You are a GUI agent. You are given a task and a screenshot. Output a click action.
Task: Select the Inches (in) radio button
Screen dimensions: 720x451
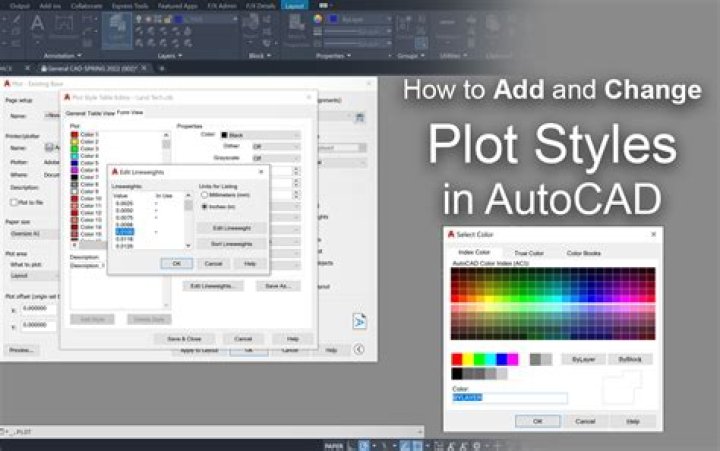point(205,207)
